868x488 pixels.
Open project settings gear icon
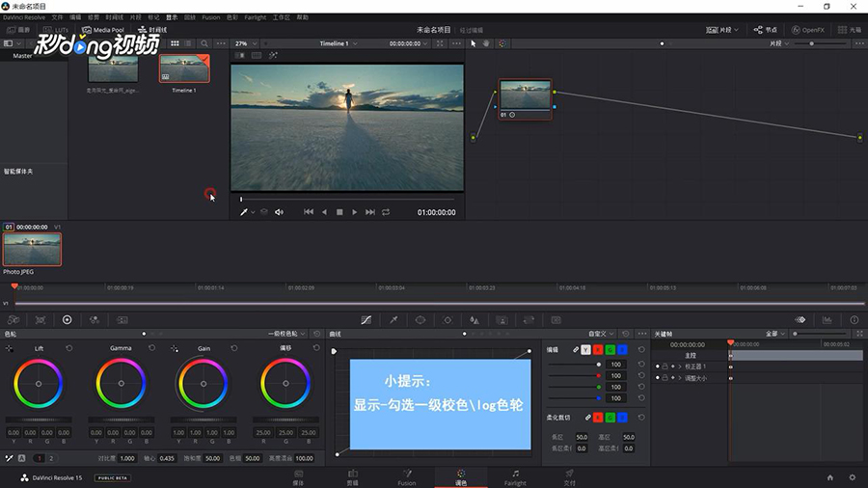(853, 477)
